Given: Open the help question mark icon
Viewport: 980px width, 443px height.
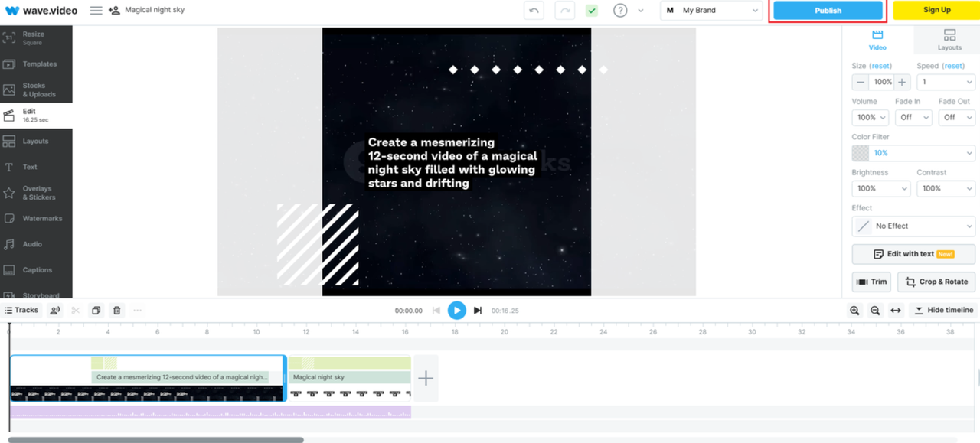Looking at the screenshot, I should (620, 11).
